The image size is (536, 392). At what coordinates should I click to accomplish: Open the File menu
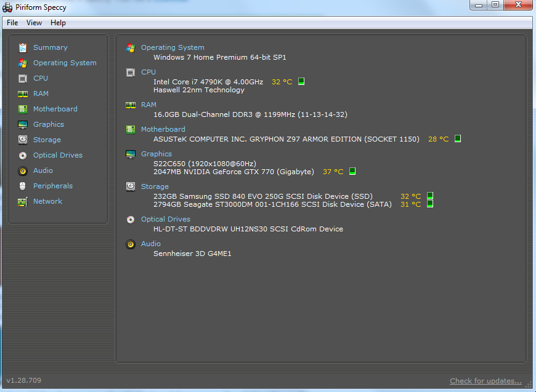coord(12,23)
